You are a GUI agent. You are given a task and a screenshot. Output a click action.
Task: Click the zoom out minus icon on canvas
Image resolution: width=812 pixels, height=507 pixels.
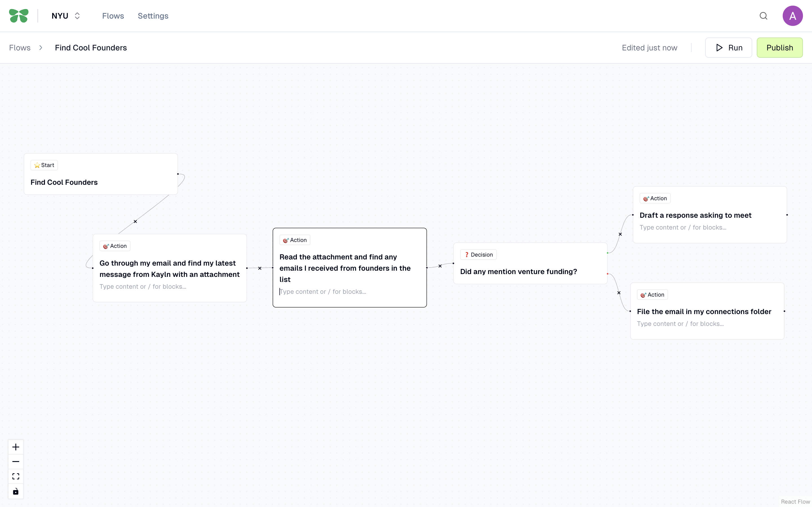pyautogui.click(x=16, y=461)
